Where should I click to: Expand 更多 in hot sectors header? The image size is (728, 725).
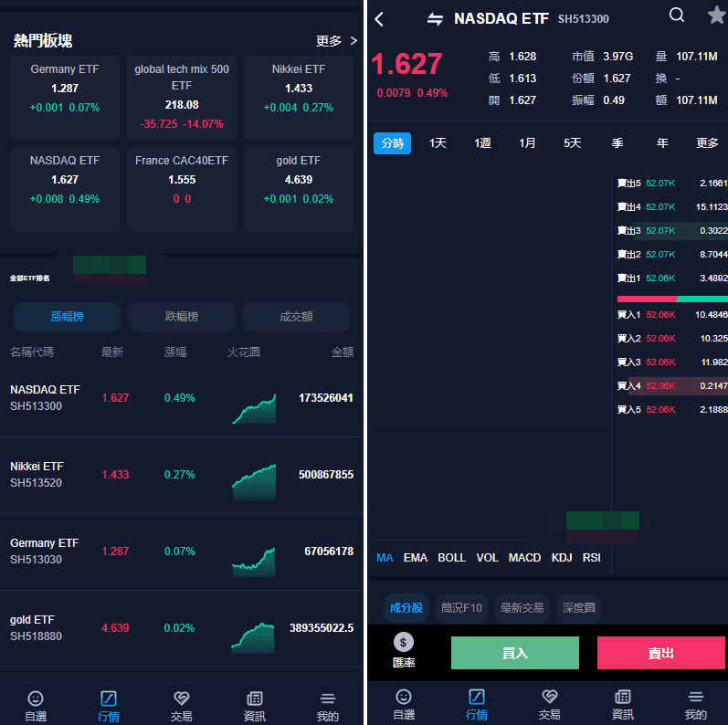336,41
